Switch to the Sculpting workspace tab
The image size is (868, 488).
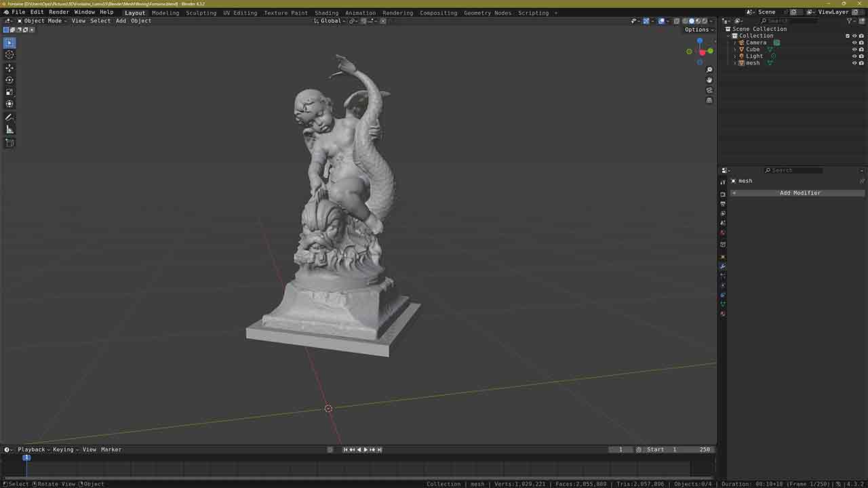pyautogui.click(x=201, y=13)
